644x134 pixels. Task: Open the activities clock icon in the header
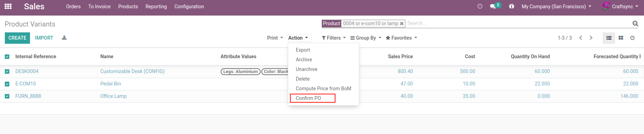pyautogui.click(x=480, y=6)
